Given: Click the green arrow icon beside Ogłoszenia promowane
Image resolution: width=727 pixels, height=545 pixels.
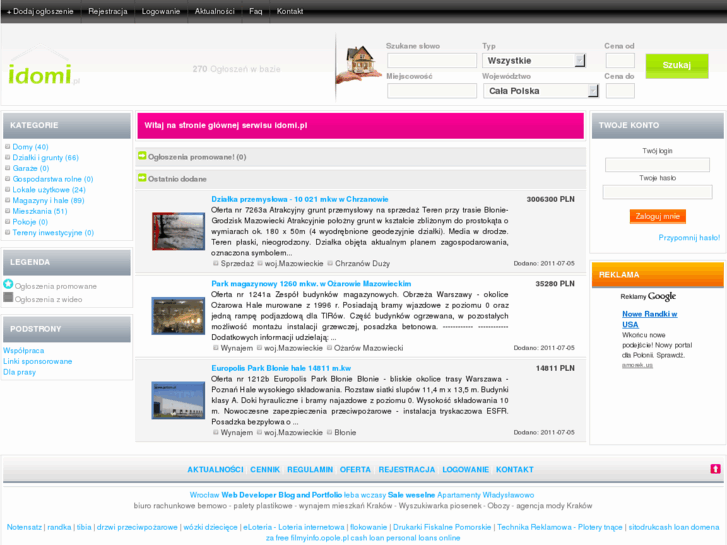Looking at the screenshot, I should point(142,156).
